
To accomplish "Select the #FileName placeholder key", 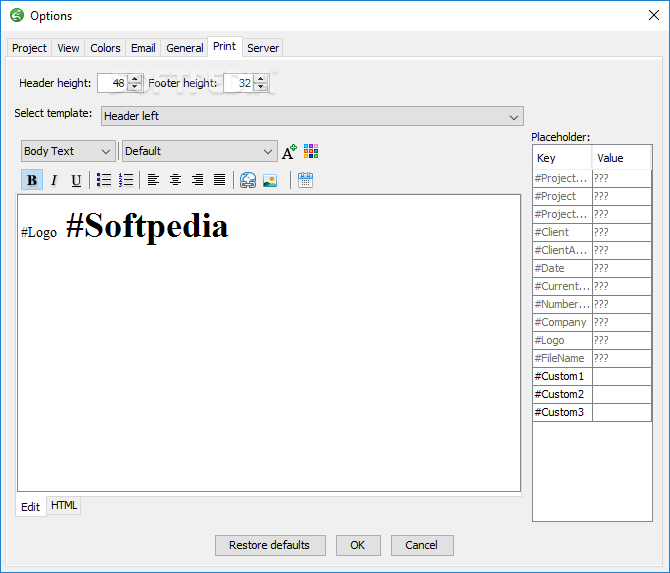I will point(562,358).
